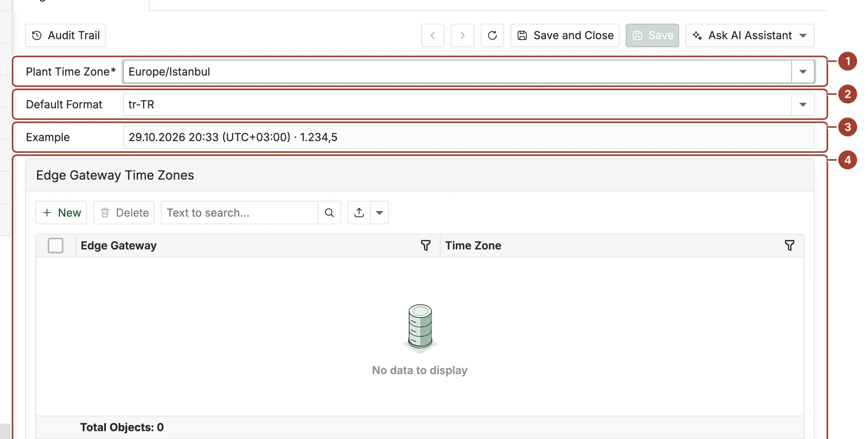Viewport: 868px width, 439px height.
Task: Click the No data to display message
Action: tap(420, 370)
